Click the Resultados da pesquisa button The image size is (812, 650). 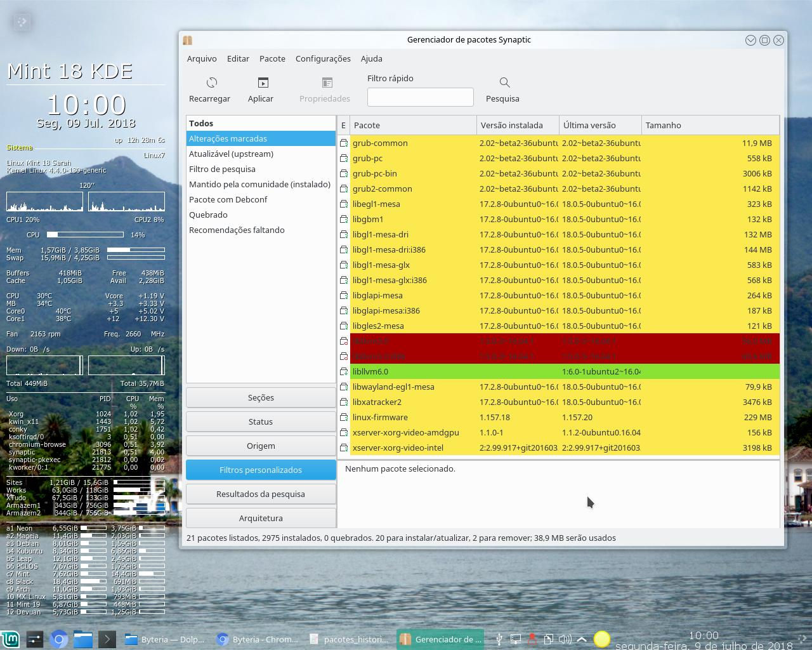(x=260, y=494)
